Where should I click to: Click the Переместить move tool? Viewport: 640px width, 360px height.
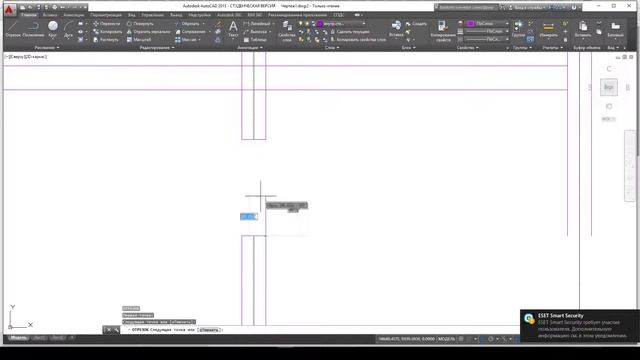(x=107, y=24)
